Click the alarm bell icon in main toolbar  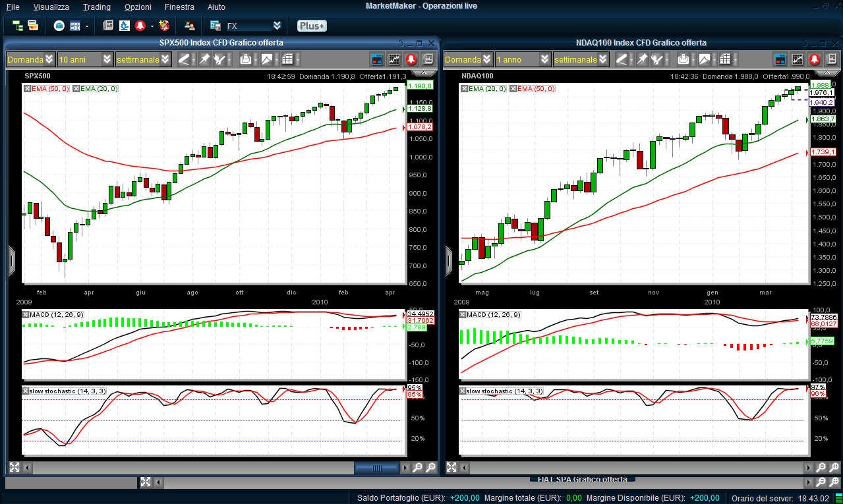(x=140, y=26)
